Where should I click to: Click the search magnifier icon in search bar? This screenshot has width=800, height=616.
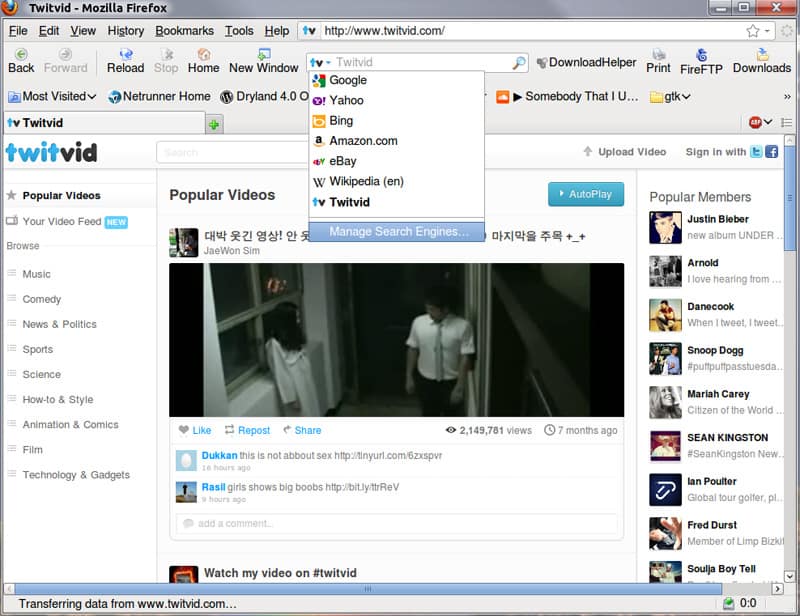(519, 63)
